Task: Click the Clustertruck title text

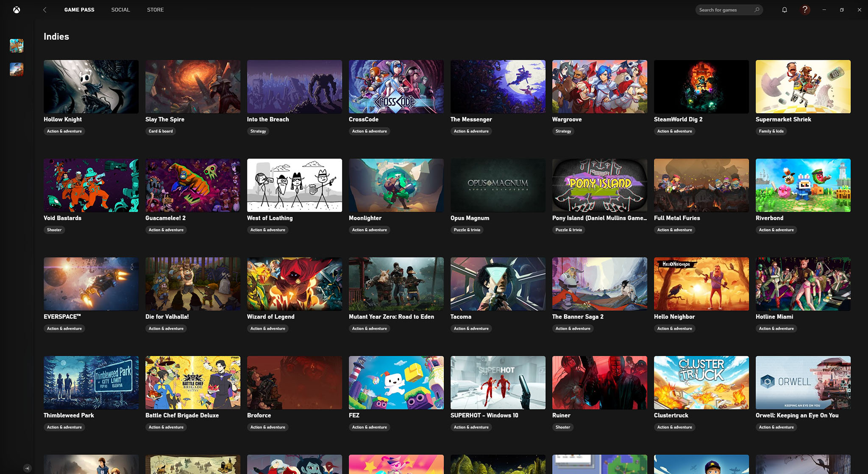Action: click(671, 416)
